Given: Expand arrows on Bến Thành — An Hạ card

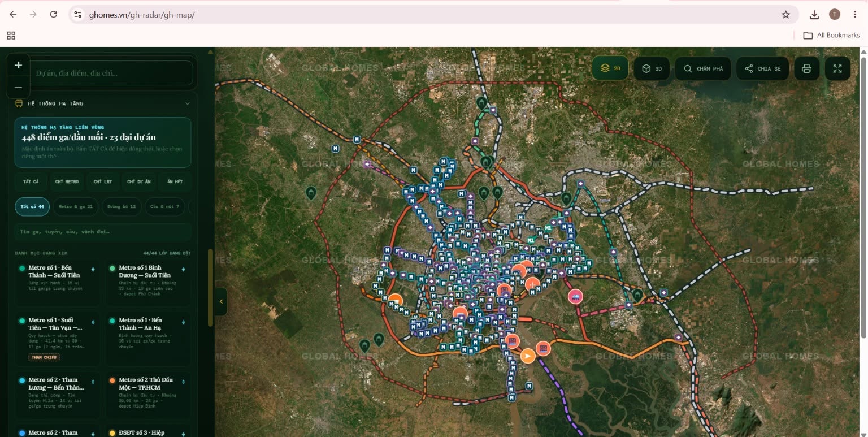Looking at the screenshot, I should point(183,322).
